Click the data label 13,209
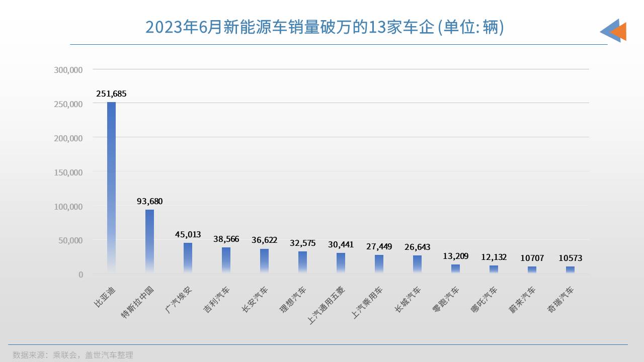644x362 pixels. pos(456,256)
